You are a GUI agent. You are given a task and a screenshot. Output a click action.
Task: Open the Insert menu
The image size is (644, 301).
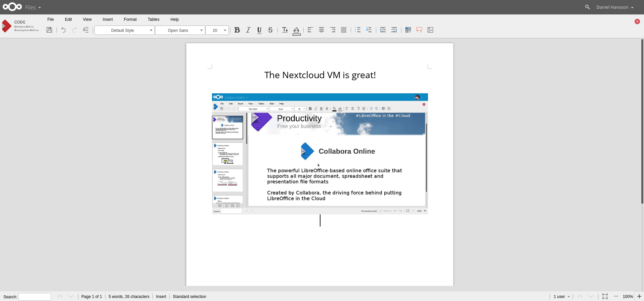click(108, 19)
